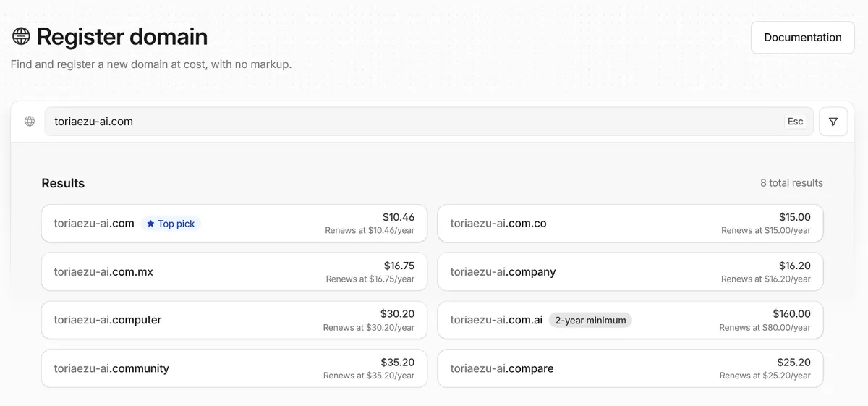Click the Renews at $80.00/year text
Screen dimensions: 868x406
pos(765,328)
